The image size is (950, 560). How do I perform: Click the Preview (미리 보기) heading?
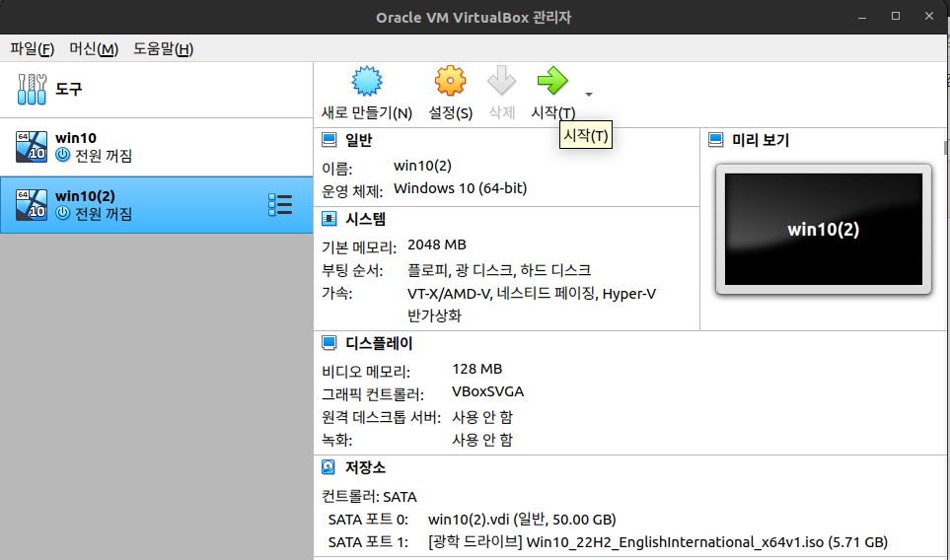[761, 140]
